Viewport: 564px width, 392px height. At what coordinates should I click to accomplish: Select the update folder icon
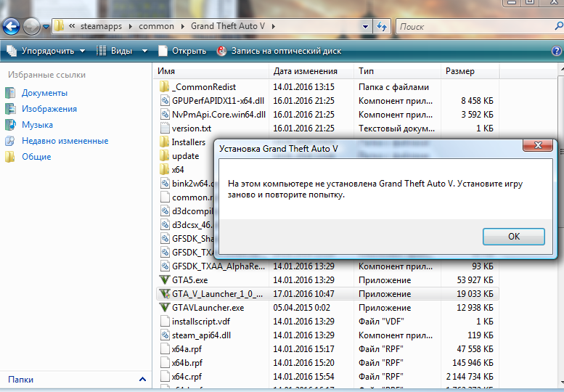click(164, 156)
